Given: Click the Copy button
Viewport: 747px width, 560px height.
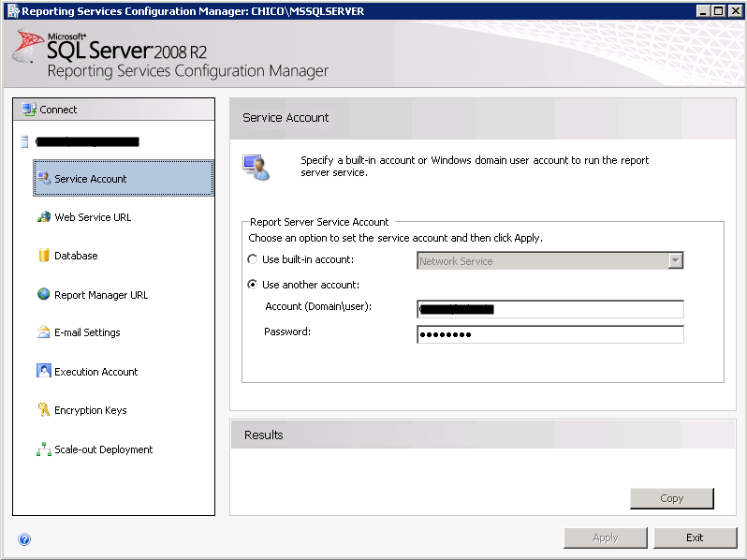Looking at the screenshot, I should [x=672, y=498].
